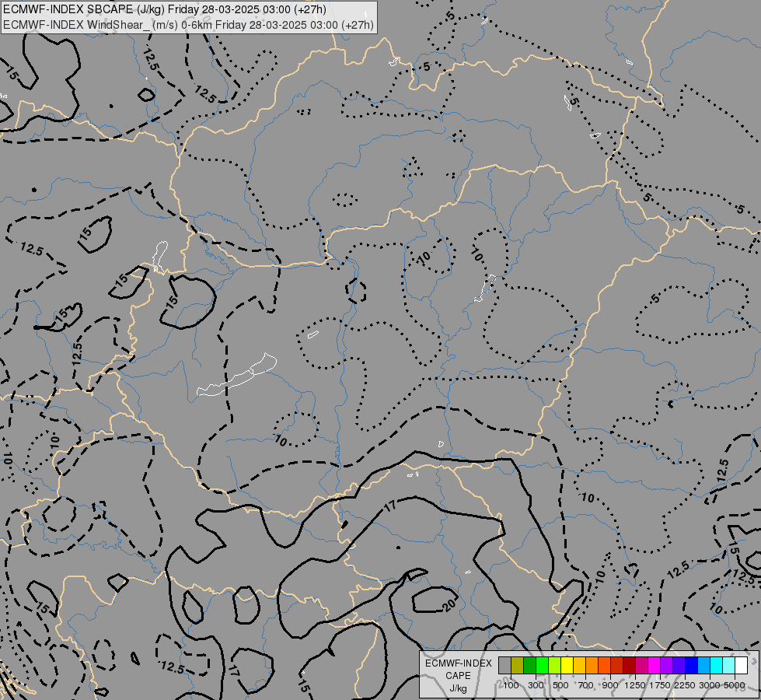Select the pure blue legend swatch
761x700 pixels.
[692, 665]
